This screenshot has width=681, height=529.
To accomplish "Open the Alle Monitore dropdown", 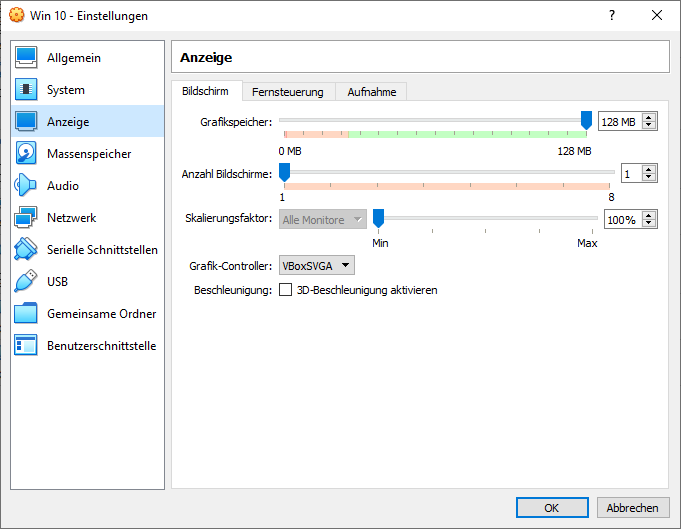I will tap(323, 220).
